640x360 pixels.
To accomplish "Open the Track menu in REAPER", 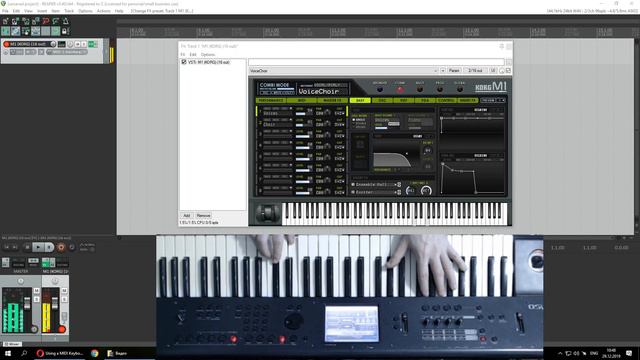I will tap(69, 11).
